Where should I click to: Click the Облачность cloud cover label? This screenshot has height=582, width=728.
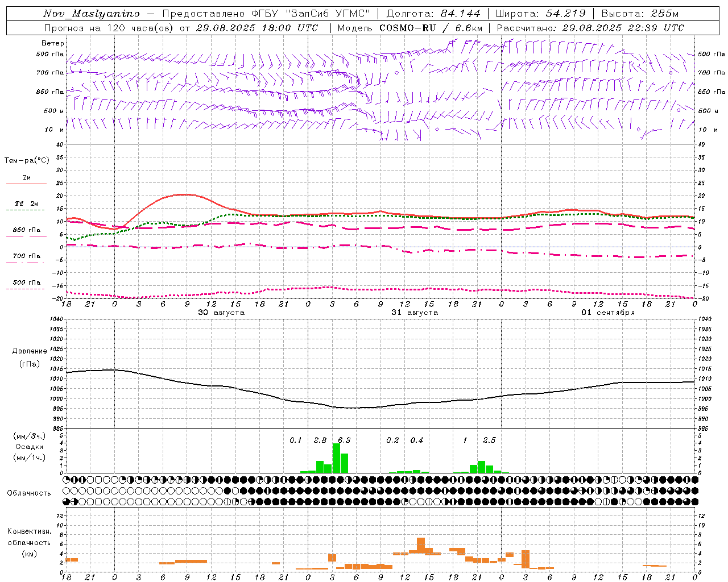coord(29,493)
